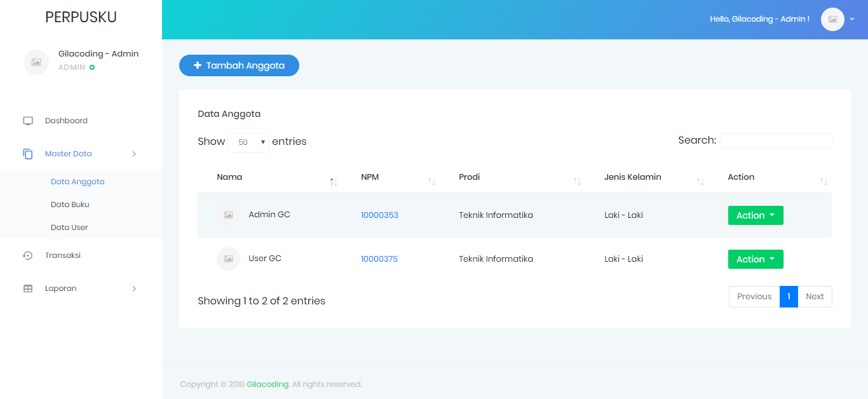Click inside the Search input field
Viewport: 868px width, 399px height.
776,140
